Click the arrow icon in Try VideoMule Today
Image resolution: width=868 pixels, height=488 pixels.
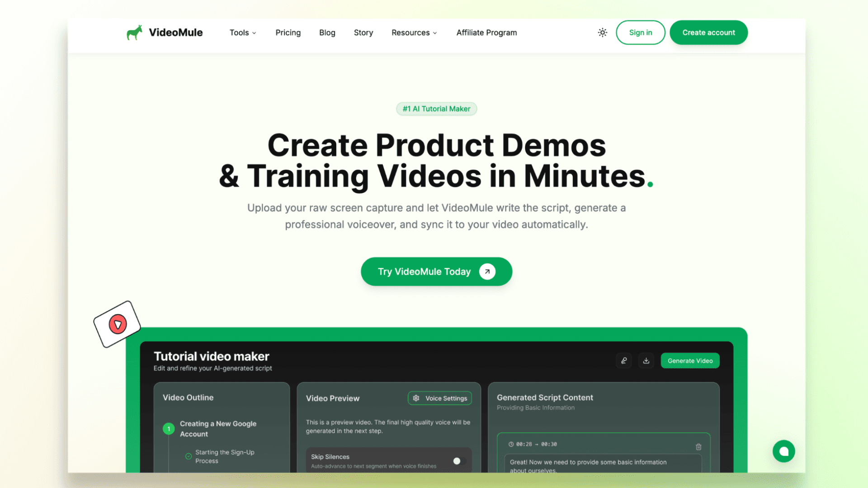point(487,272)
